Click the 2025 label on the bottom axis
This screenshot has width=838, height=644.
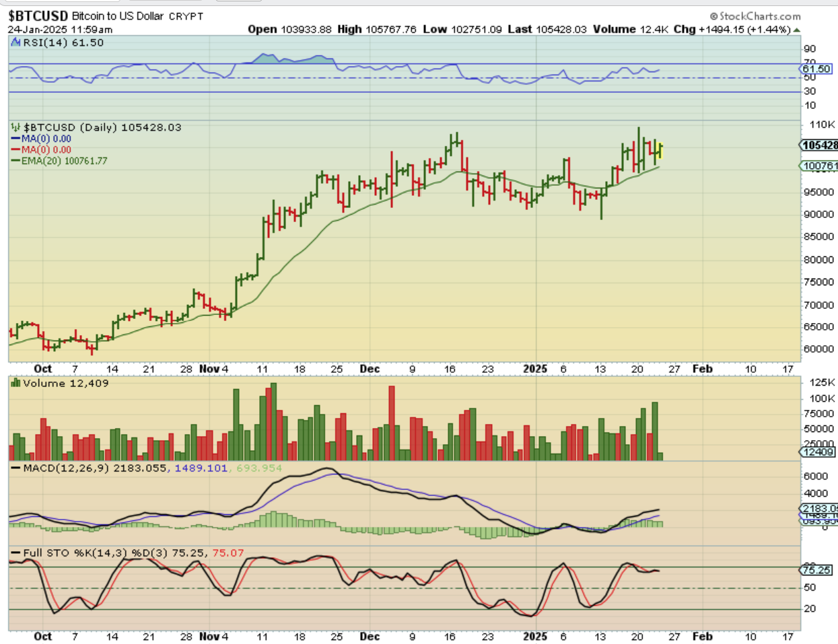(x=535, y=636)
